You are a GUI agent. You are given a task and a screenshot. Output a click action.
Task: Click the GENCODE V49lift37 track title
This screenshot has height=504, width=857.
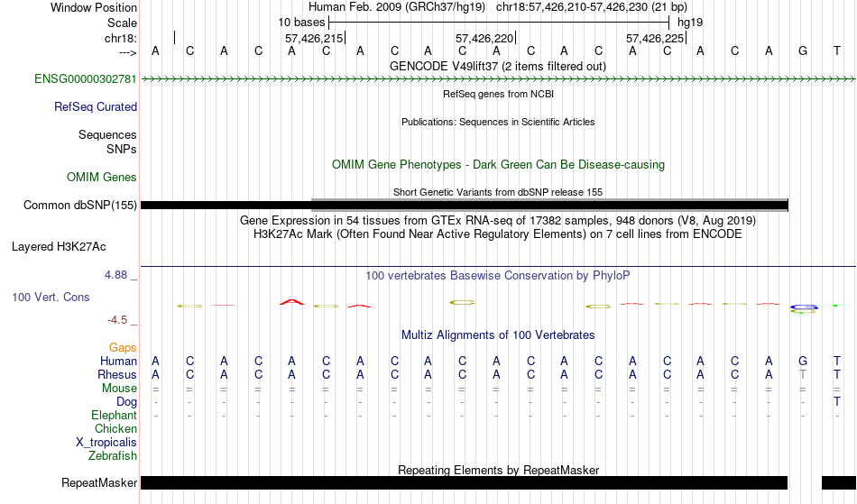coord(498,66)
